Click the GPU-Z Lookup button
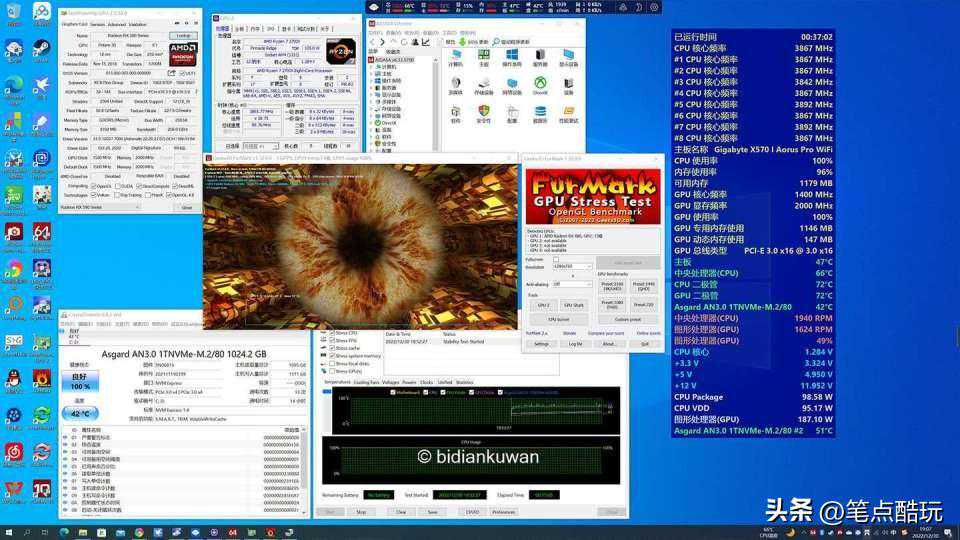Viewport: 960px width, 540px height. [184, 35]
